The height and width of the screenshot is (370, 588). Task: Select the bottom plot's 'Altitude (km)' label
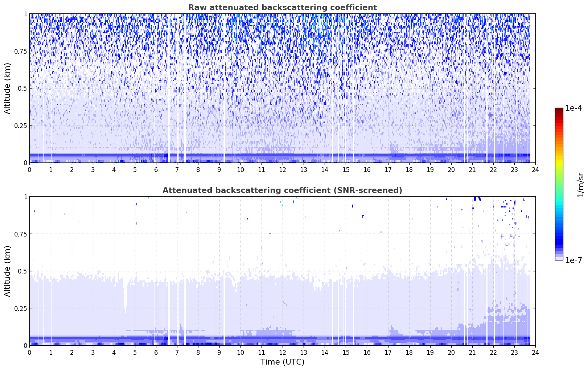[8, 271]
